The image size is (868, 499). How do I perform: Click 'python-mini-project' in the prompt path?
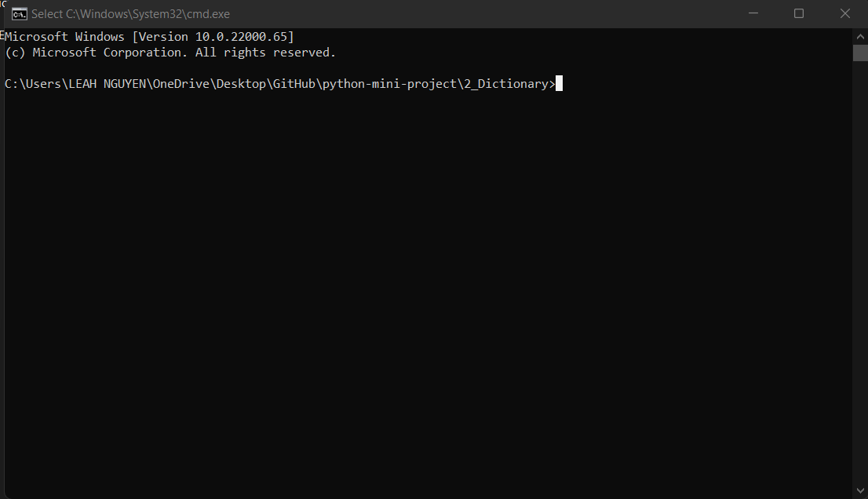point(388,84)
